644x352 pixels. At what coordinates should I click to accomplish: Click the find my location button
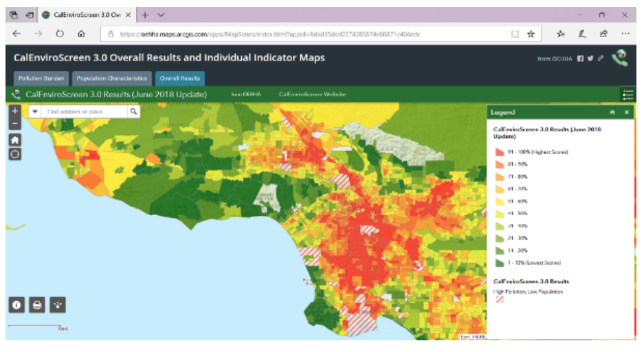pos(15,153)
